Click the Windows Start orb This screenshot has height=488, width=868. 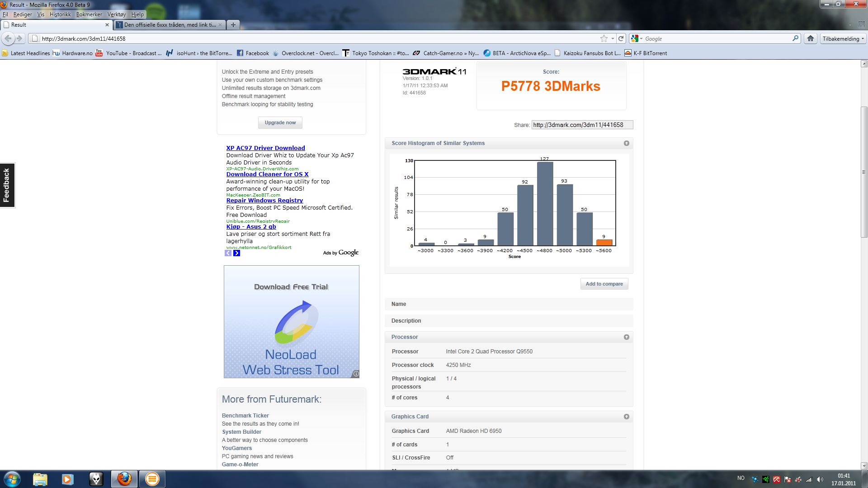point(12,479)
